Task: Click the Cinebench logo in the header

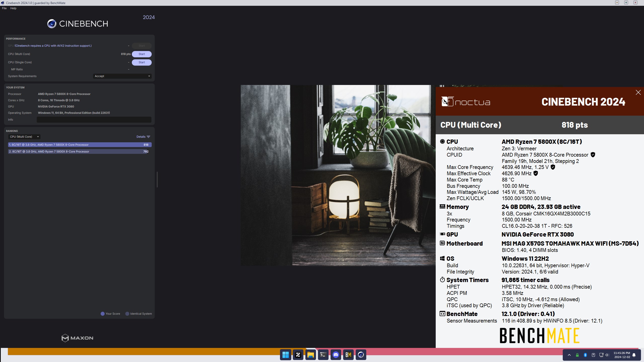Action: tap(78, 24)
